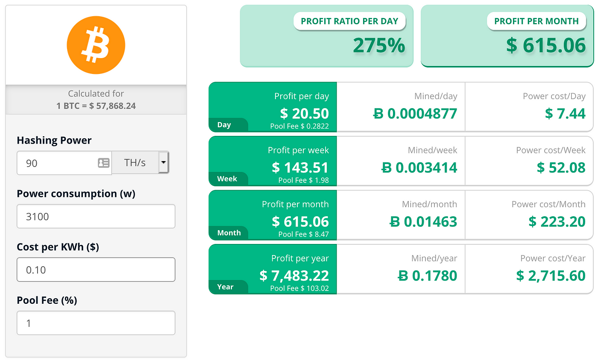Click the $ 7,483.22 yearly profit amount
The image size is (598, 364).
pos(294,276)
